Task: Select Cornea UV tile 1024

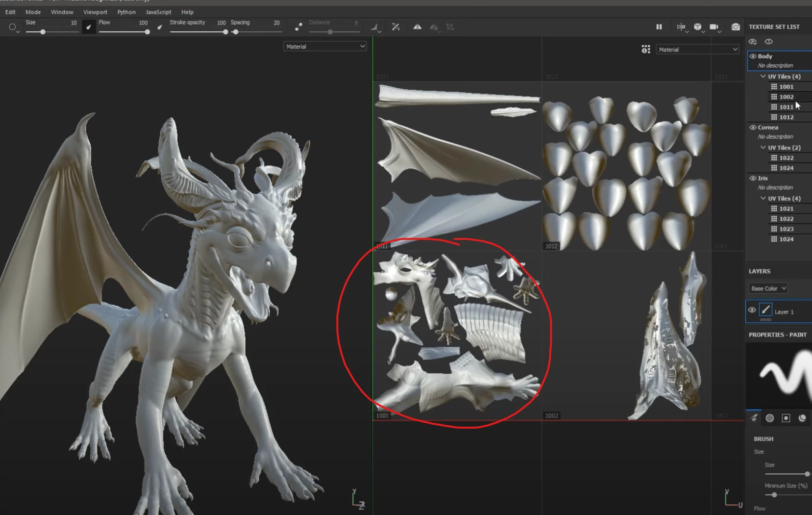Action: tap(787, 168)
